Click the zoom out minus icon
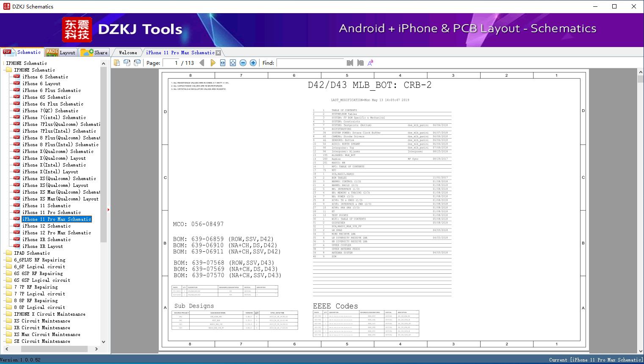Image resolution: width=644 pixels, height=364 pixels. point(243,63)
